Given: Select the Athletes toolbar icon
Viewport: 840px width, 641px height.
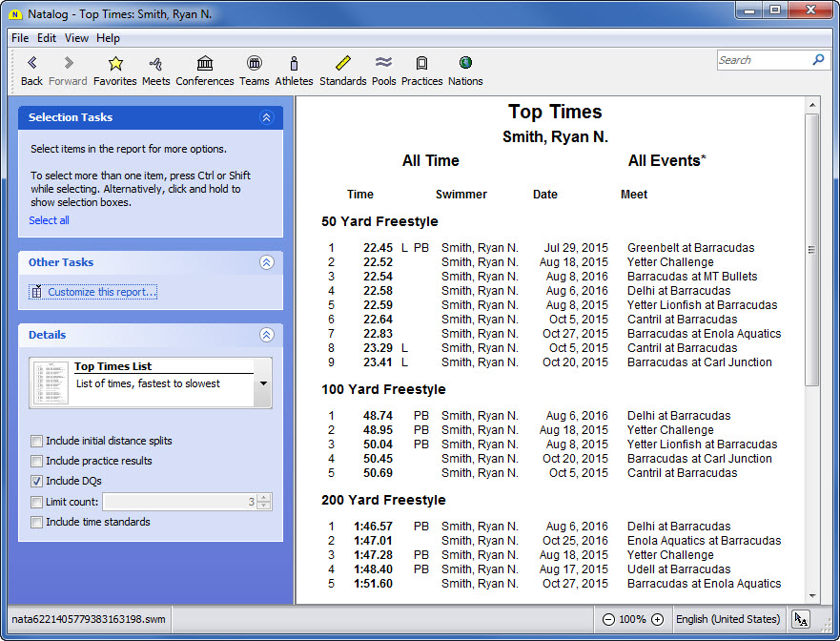Looking at the screenshot, I should point(294,64).
